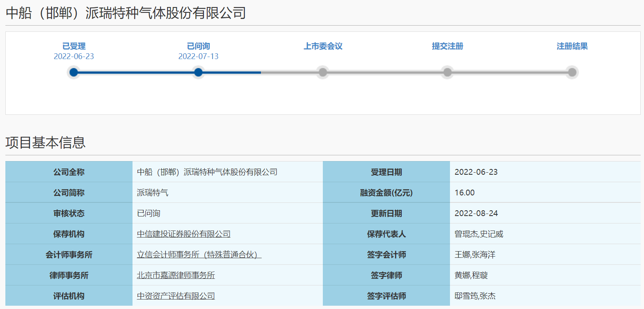Viewport: 644px width, 309px height.
Task: Click the 2022-07-13 date under 已问询
Action: [x=199, y=57]
